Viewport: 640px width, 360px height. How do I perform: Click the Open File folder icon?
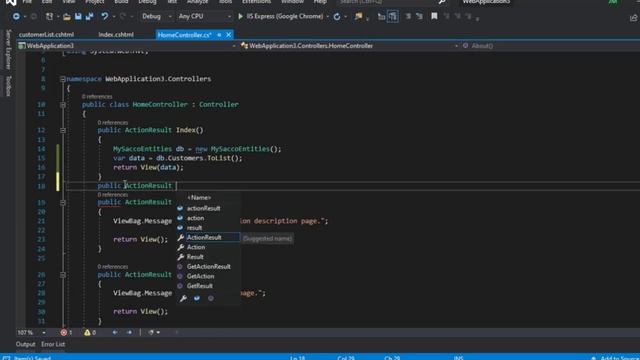(67, 17)
